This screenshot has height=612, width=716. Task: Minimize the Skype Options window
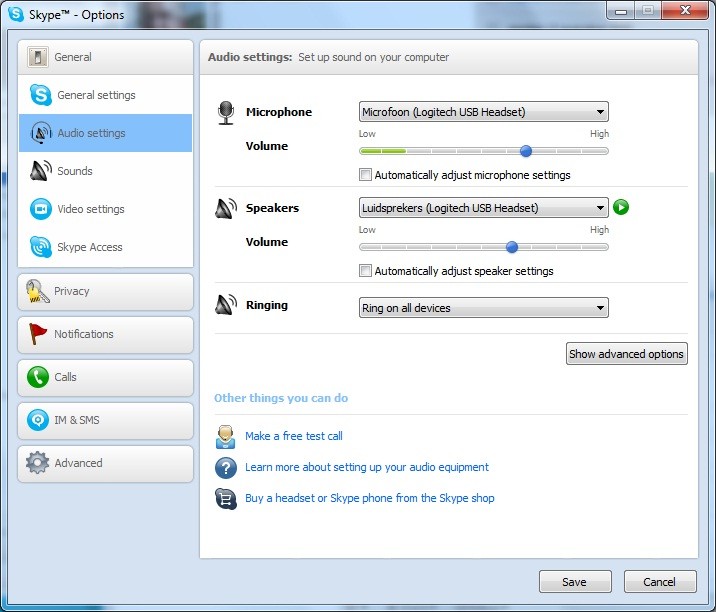click(620, 10)
